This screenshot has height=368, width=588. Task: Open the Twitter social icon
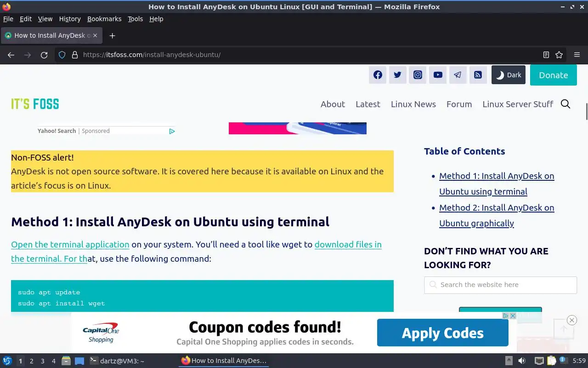(398, 75)
